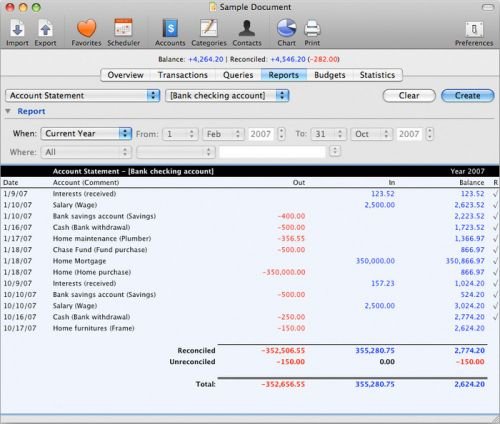This screenshot has width=500, height=424.
Task: Switch to the Transactions tab
Action: [x=183, y=75]
